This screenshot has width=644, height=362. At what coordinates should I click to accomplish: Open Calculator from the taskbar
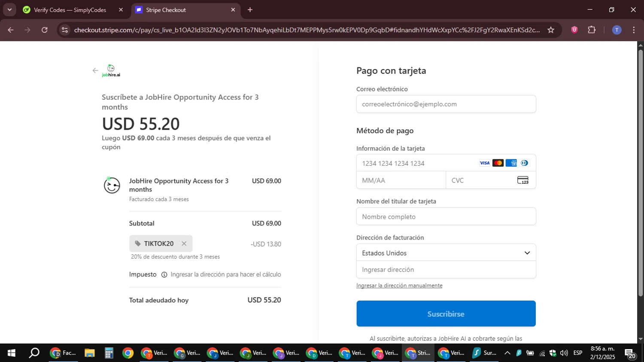click(109, 353)
